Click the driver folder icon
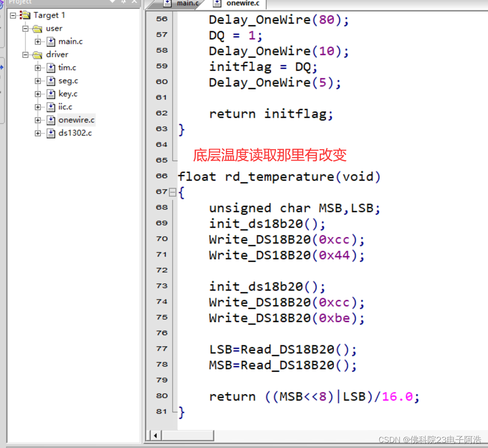The image size is (488, 448). (x=38, y=55)
